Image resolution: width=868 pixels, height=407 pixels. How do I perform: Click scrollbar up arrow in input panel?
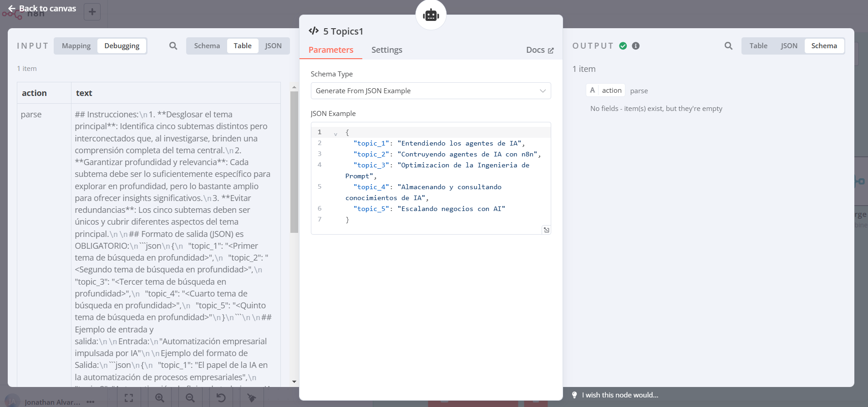(x=294, y=87)
